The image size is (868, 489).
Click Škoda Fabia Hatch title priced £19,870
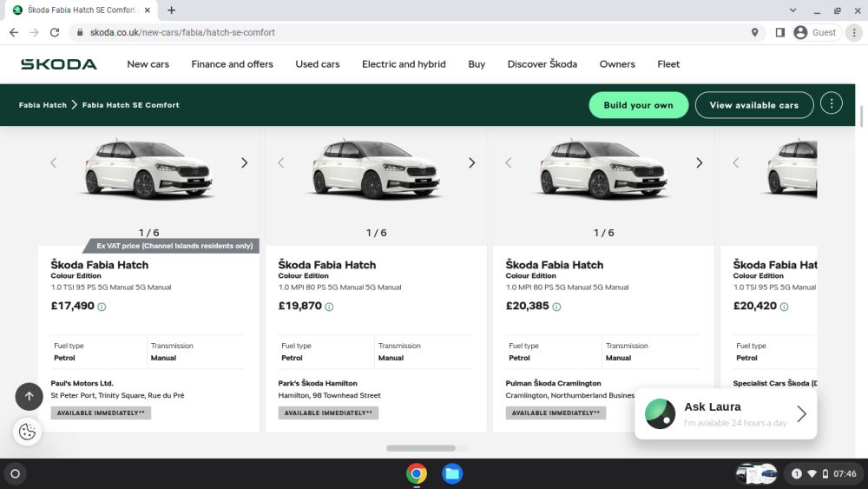click(327, 265)
